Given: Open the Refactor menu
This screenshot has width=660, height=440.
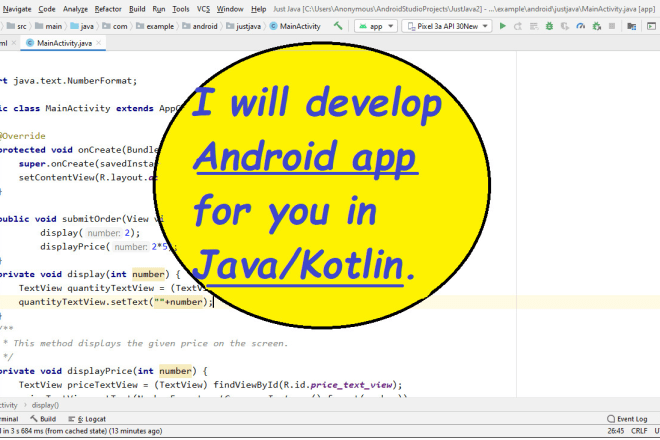Looking at the screenshot, I should 108,9.
